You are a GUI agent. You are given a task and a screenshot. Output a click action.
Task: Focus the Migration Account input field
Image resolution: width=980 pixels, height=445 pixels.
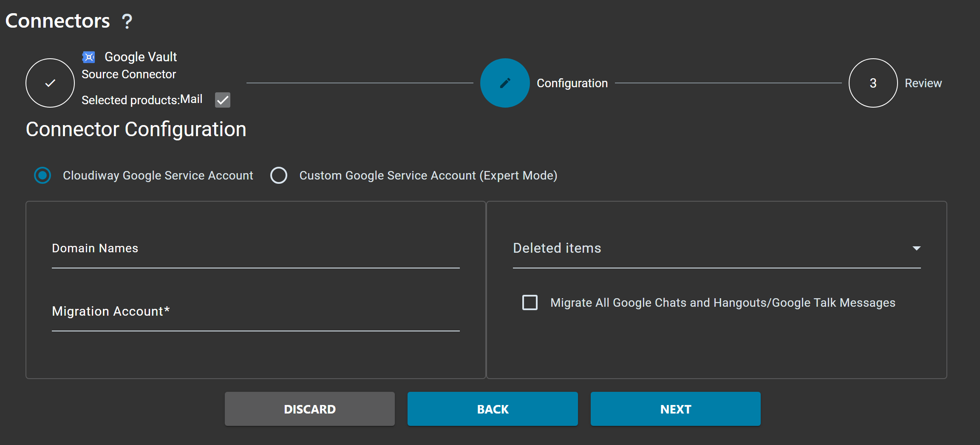point(256,311)
